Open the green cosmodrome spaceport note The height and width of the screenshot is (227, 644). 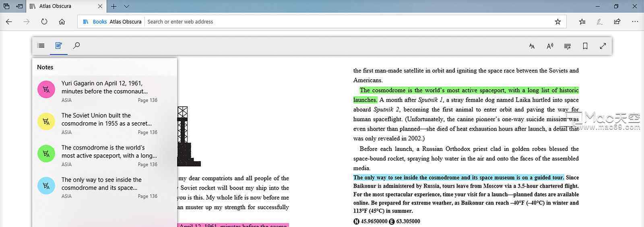coord(105,155)
